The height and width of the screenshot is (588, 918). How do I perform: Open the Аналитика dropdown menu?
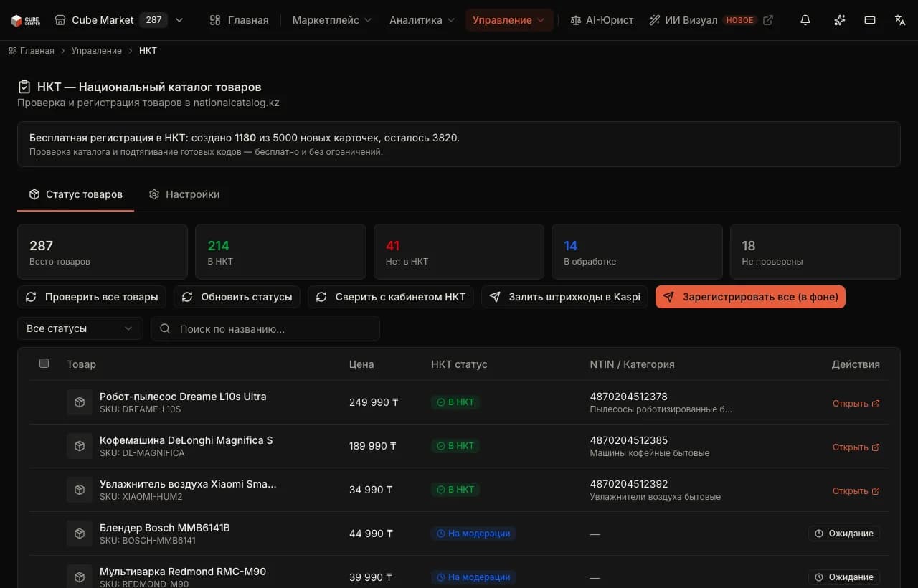click(422, 20)
